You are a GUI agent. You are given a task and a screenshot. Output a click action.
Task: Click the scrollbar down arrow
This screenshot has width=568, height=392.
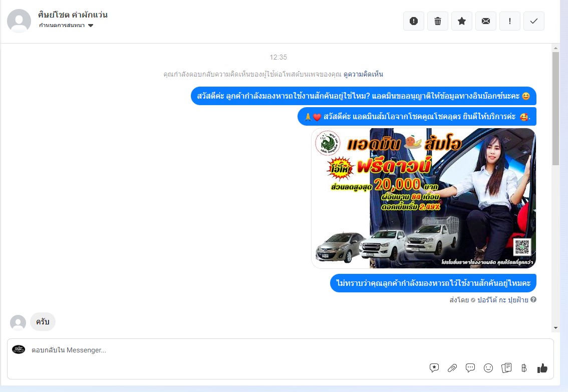pos(555,328)
